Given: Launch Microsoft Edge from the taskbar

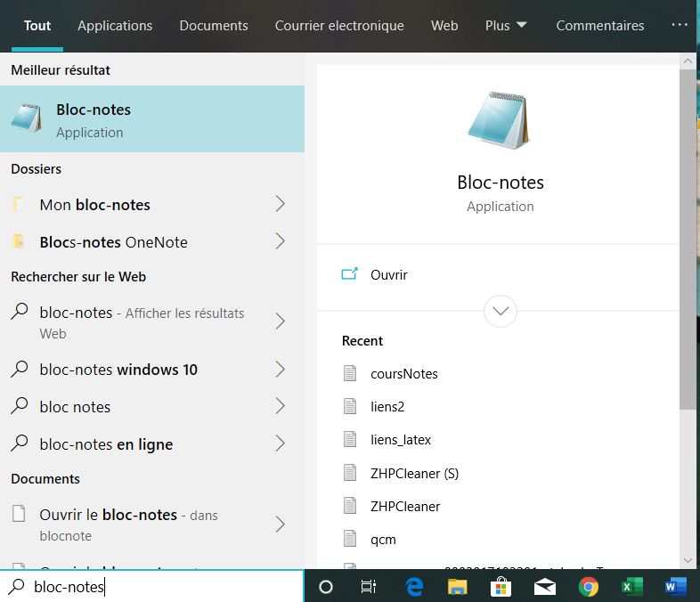Looking at the screenshot, I should tap(414, 587).
